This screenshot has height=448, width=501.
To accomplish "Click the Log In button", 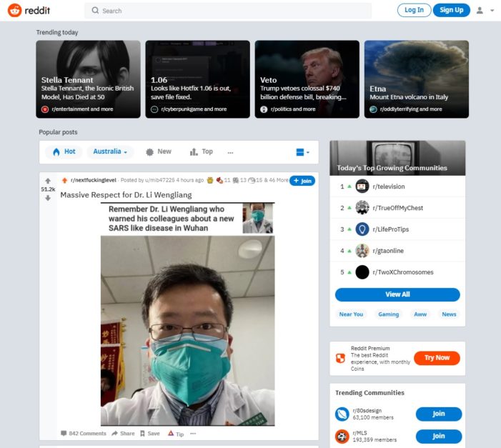I will click(414, 10).
